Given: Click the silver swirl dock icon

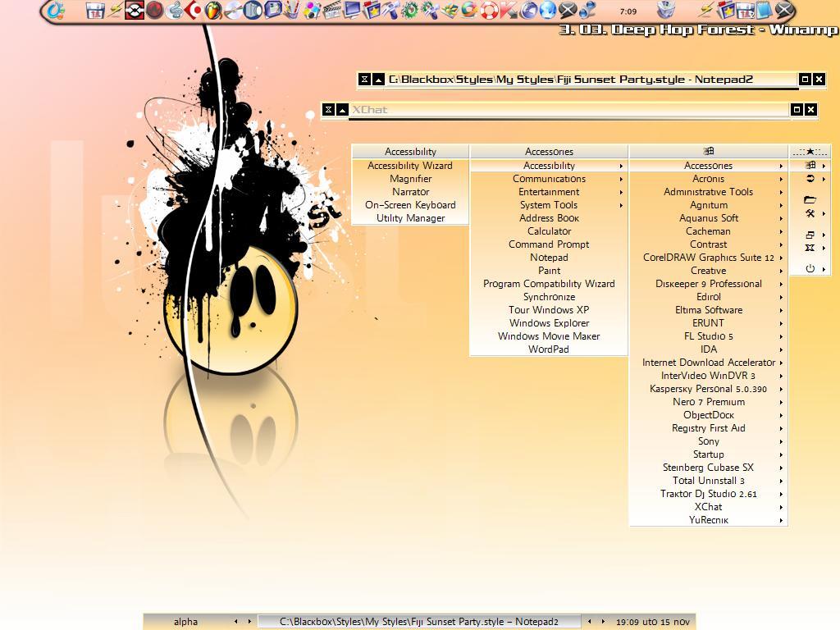Looking at the screenshot, I should [x=175, y=10].
